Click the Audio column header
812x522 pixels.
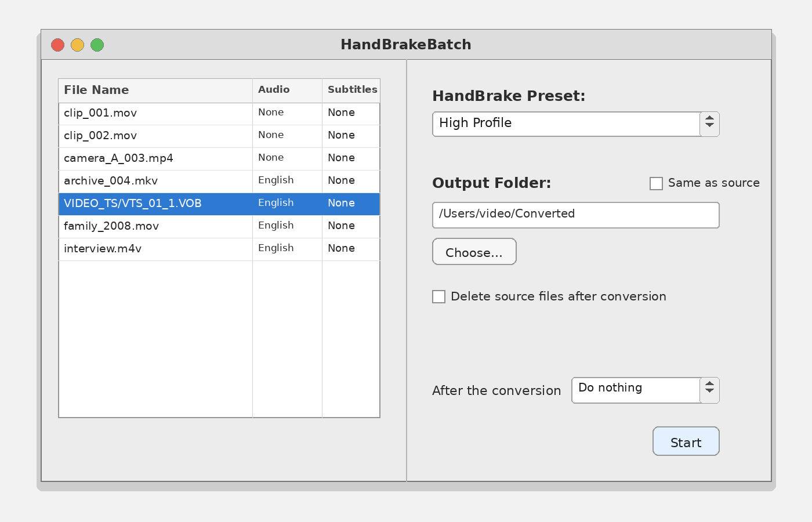(x=287, y=90)
